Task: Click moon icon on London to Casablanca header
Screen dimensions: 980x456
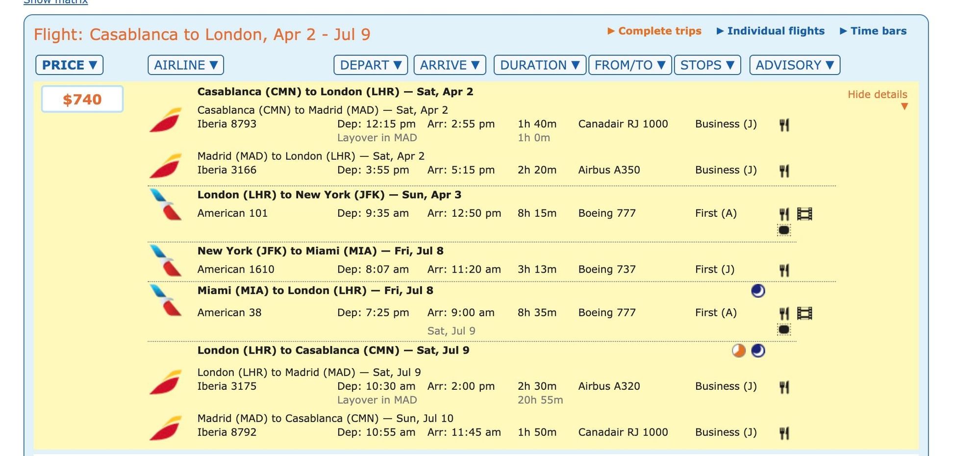Action: [x=758, y=351]
